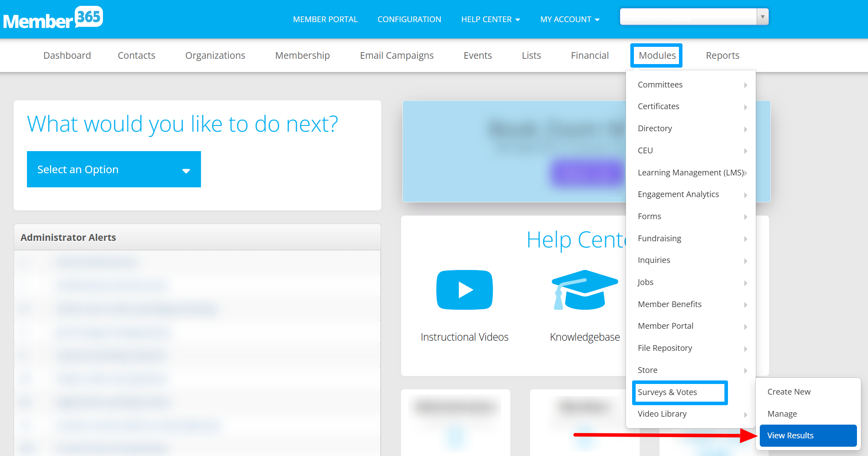Open Engagement Analytics submenu
The image size is (868, 456).
coord(691,194)
